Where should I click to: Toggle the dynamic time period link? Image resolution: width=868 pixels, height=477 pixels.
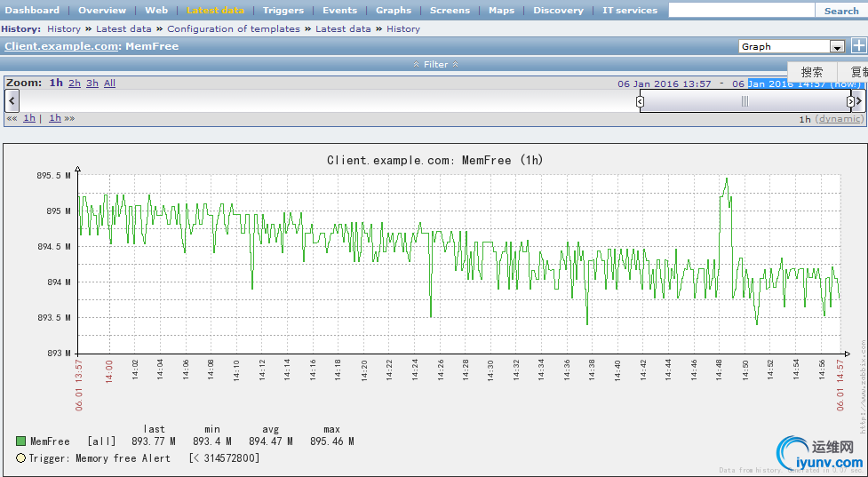tap(840, 118)
